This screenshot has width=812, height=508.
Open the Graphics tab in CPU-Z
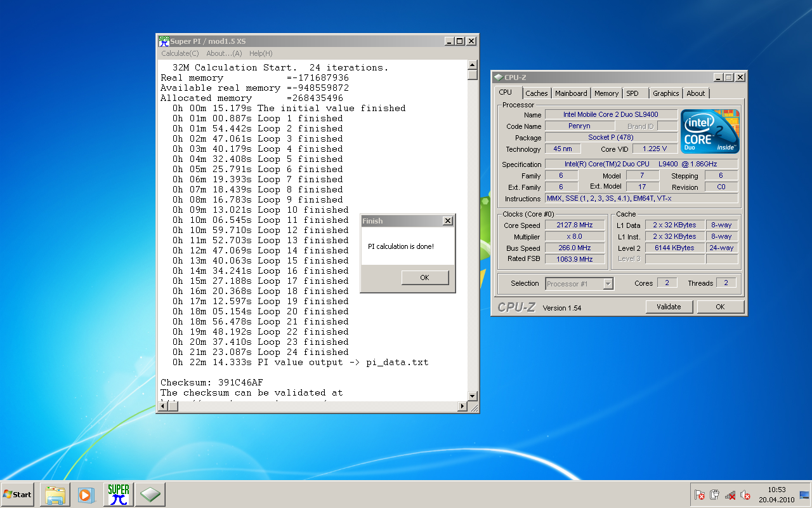(x=666, y=93)
